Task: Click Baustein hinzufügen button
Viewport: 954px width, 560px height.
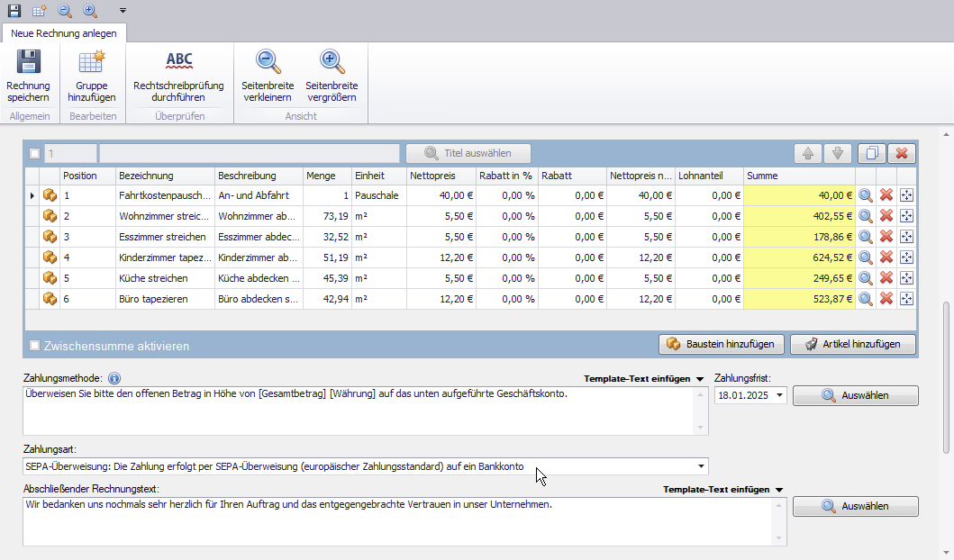Action: pyautogui.click(x=722, y=344)
